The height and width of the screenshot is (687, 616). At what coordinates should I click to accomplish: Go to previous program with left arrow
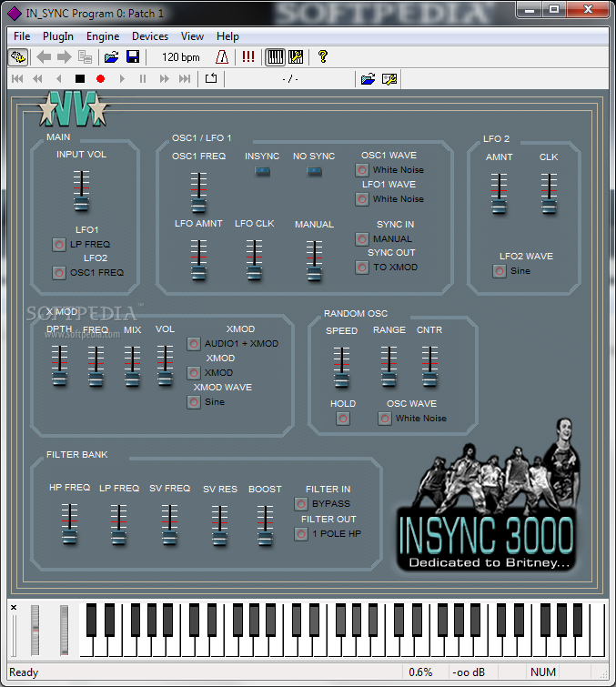(44, 57)
